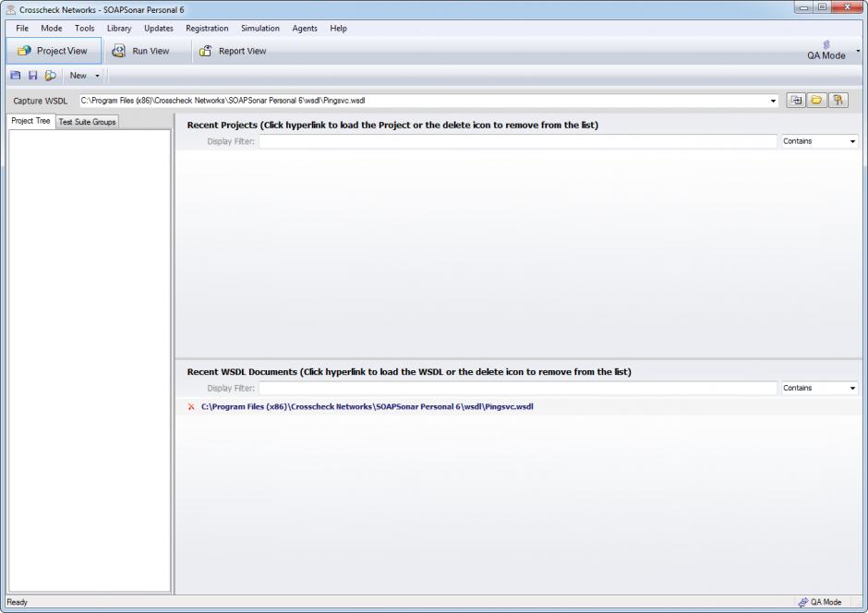Image resolution: width=868 pixels, height=613 pixels.
Task: Click the QA Mode status bar indicator
Action: click(x=820, y=602)
